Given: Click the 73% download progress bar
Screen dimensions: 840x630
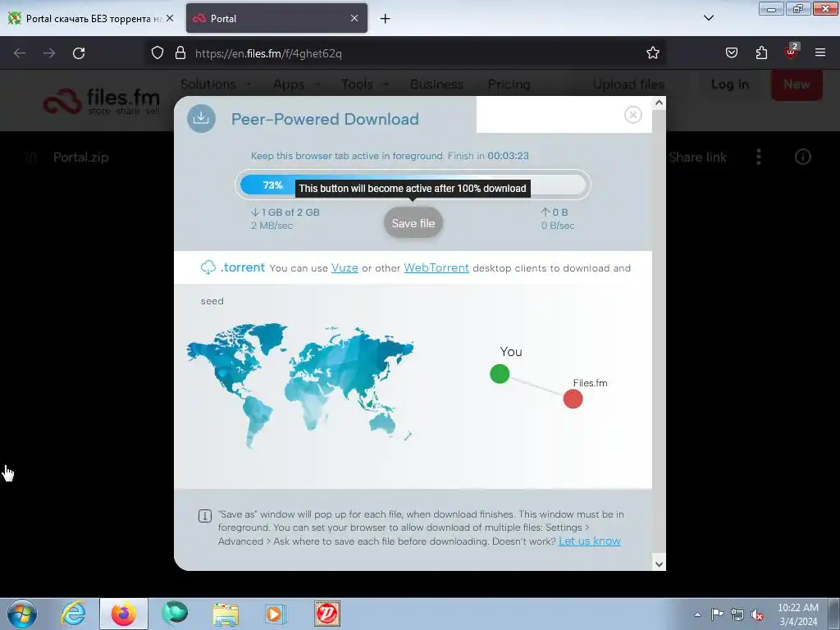Looking at the screenshot, I should pos(413,185).
